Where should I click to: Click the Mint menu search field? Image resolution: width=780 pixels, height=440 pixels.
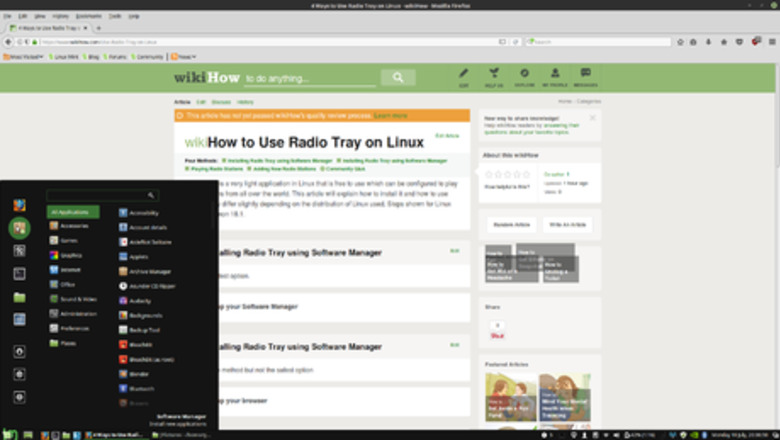(102, 195)
